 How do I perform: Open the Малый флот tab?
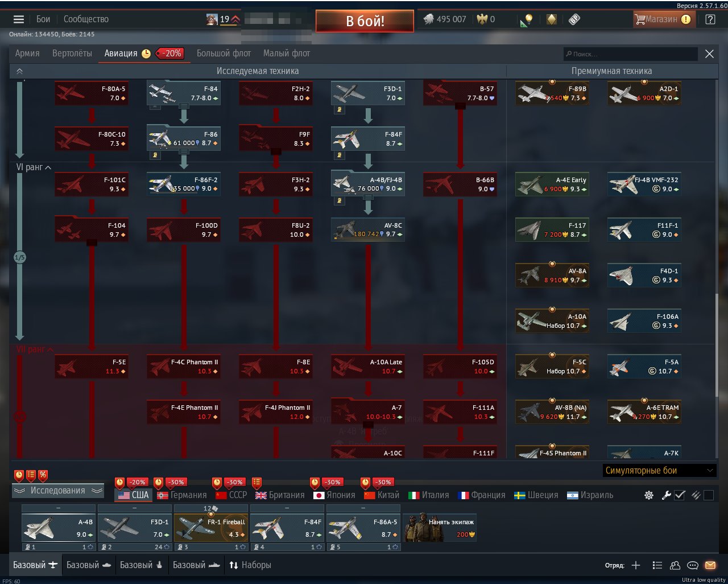[287, 54]
